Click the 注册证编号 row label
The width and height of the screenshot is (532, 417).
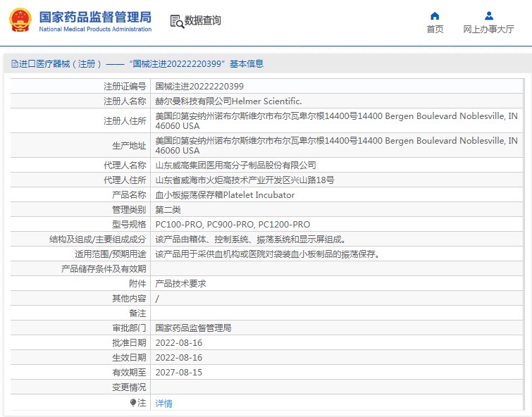(125, 87)
